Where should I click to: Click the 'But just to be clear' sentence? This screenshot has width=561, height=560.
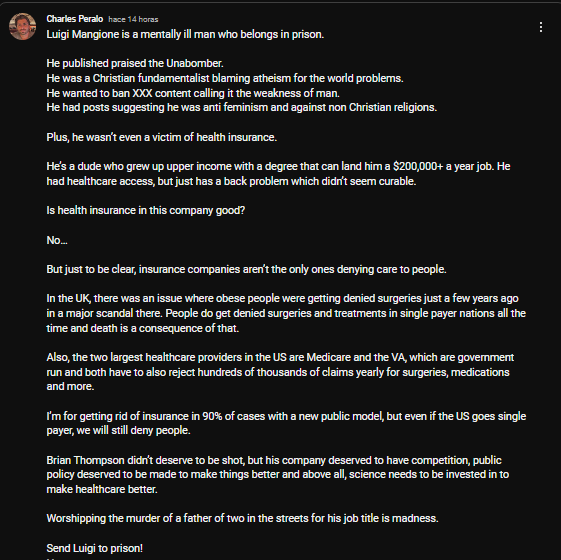(247, 269)
